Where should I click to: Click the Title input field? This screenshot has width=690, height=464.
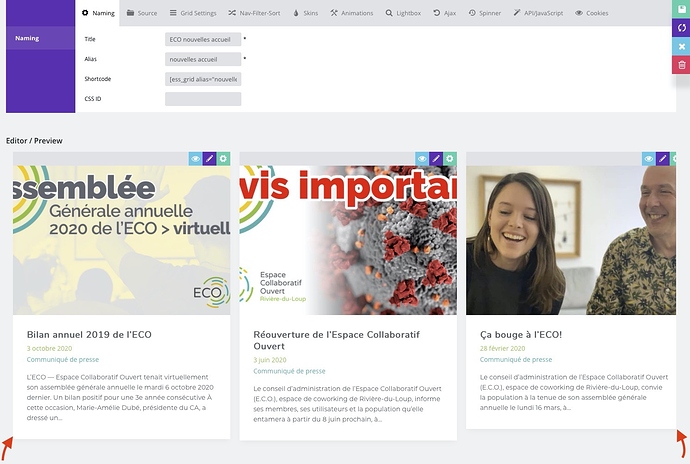point(203,39)
